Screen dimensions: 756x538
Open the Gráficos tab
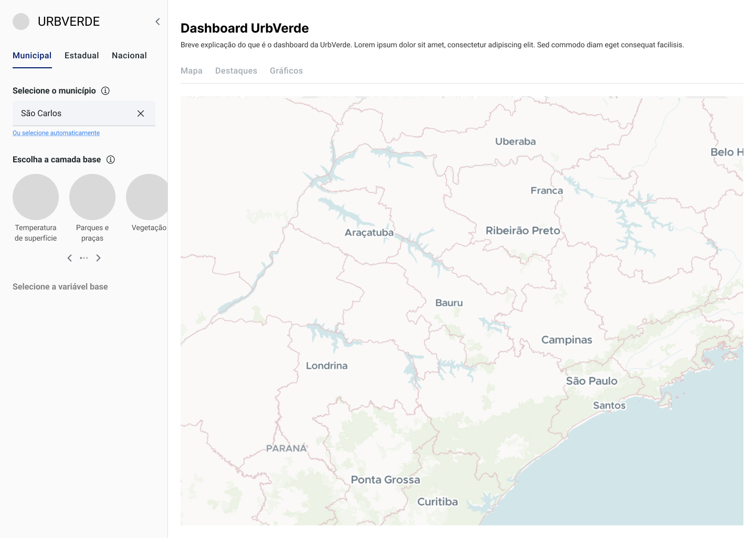tap(286, 71)
